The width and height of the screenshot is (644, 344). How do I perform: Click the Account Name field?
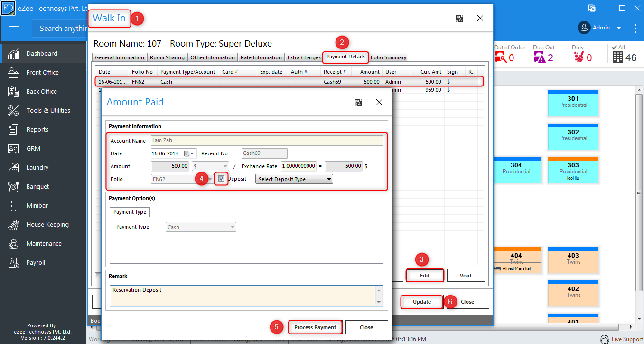267,141
